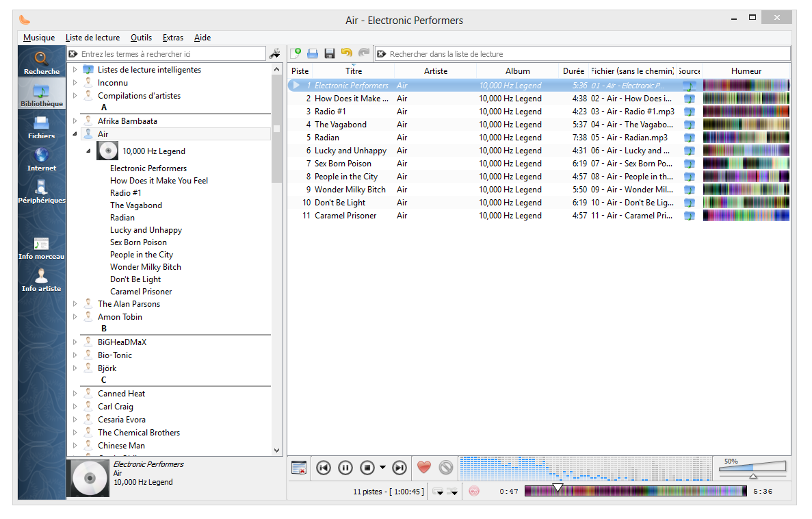Expand The Chemical Brothers artist
Viewport: 812px width, 519px height.
75,433
